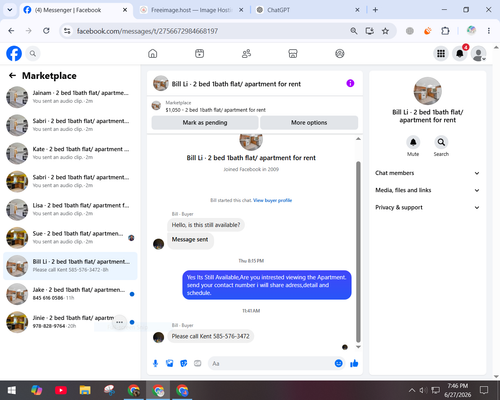This screenshot has width=500, height=400.
Task: Go back from Marketplace chats list
Action: [x=12, y=76]
